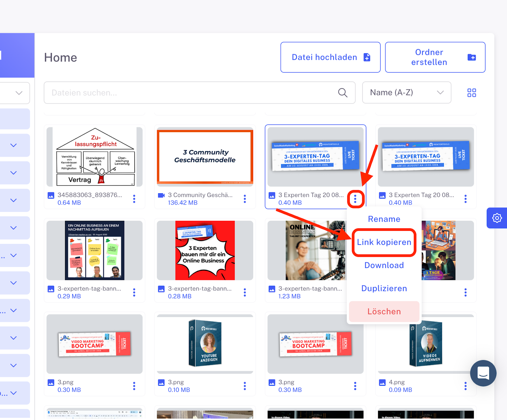Choose Löschen to delete the file
Image resolution: width=507 pixels, height=420 pixels.
coord(384,311)
